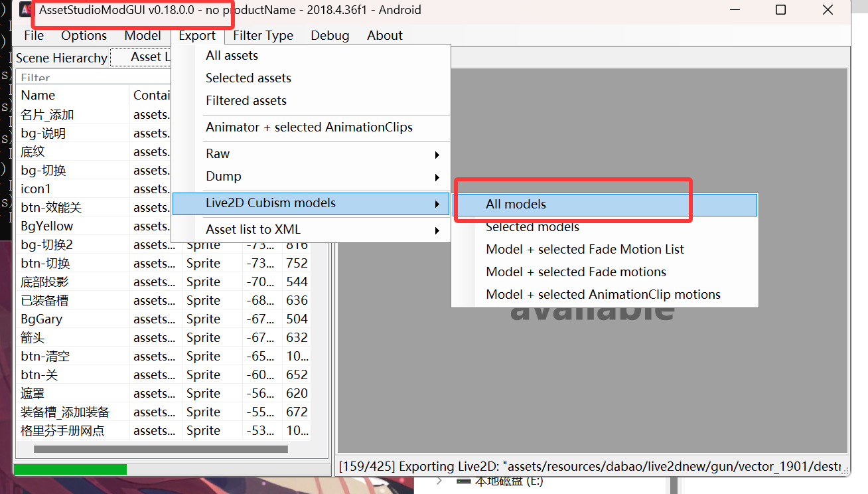Open the Model menu

point(143,35)
